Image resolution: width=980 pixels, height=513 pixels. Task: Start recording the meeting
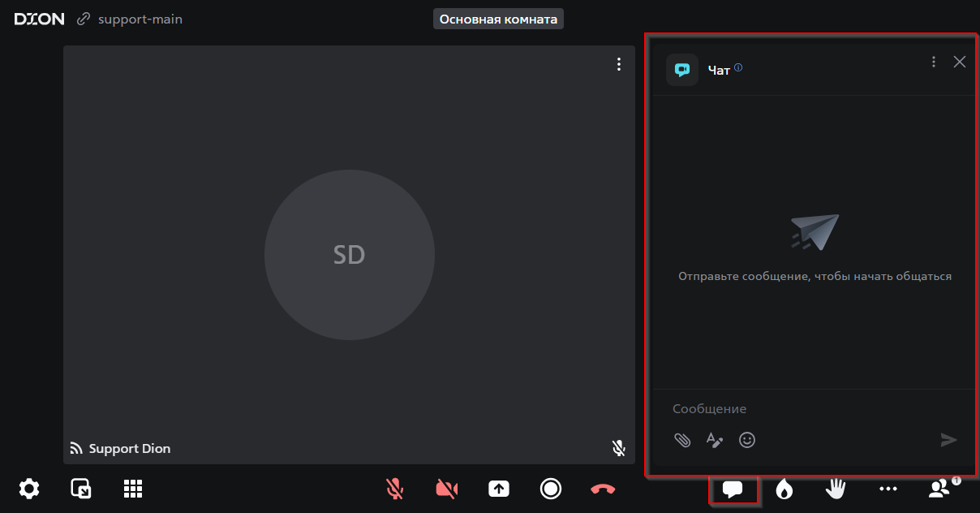[x=551, y=489]
